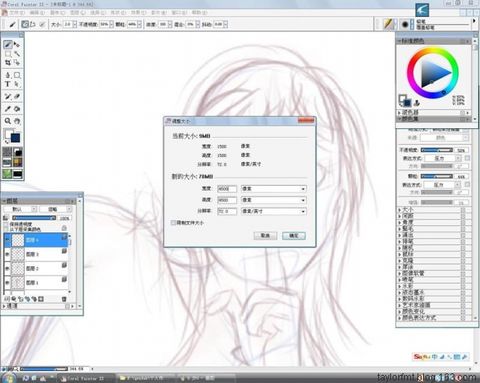Enable 从下层采集颜色 checkbox
Viewport: 480px width, 383px height.
[x=6, y=229]
